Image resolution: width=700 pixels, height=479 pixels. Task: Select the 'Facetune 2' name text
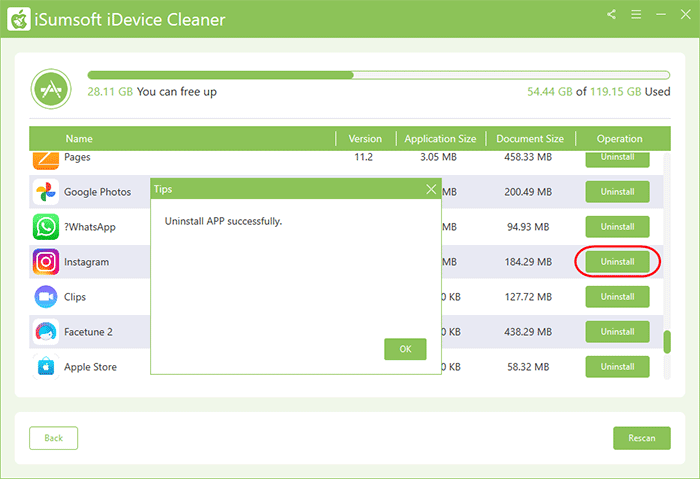[88, 332]
